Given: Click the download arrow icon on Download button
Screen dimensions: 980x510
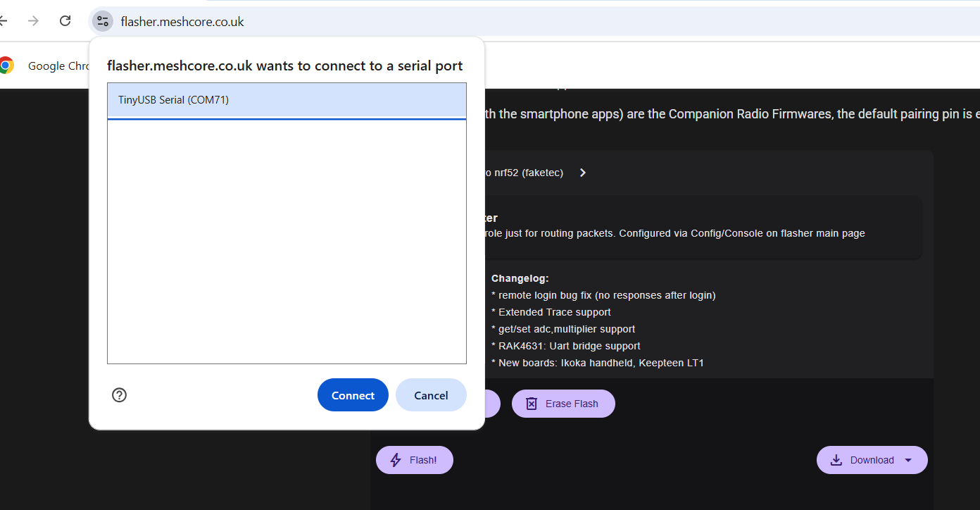Looking at the screenshot, I should coord(836,459).
